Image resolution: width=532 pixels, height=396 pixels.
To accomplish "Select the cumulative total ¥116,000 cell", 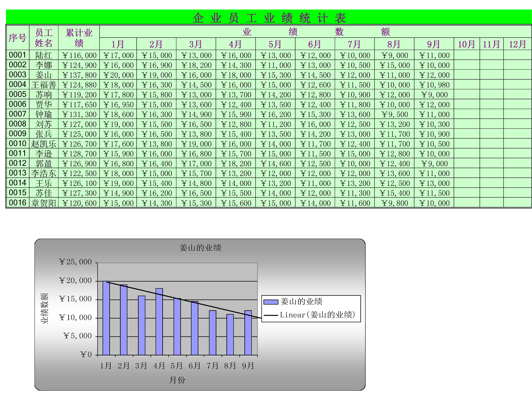I will (79, 55).
